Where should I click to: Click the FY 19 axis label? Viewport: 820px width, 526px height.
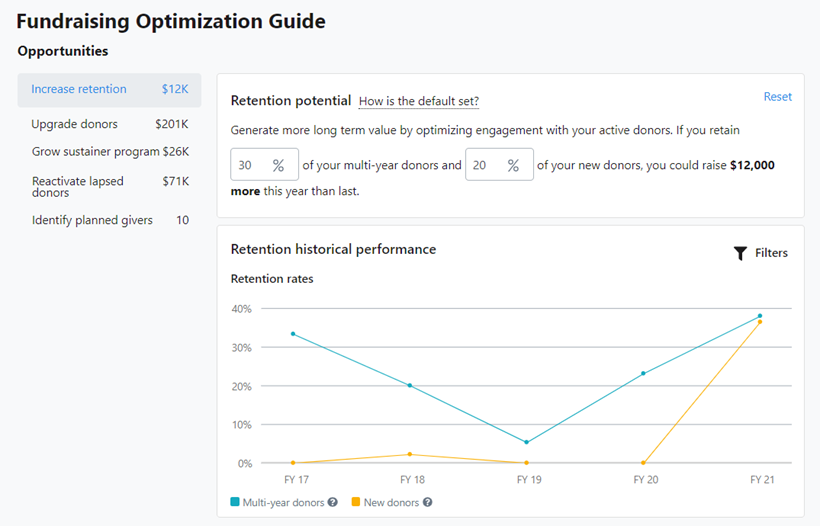529,479
